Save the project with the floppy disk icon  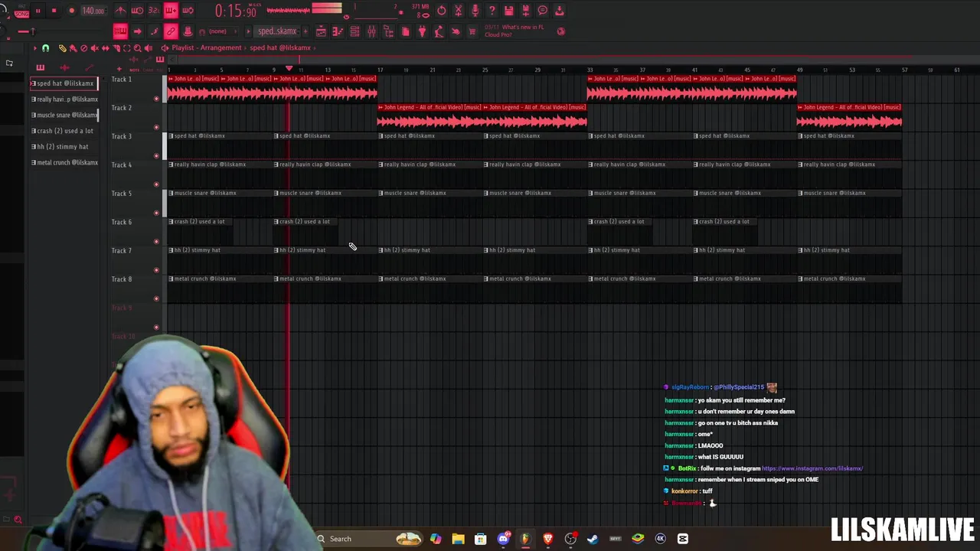click(508, 11)
